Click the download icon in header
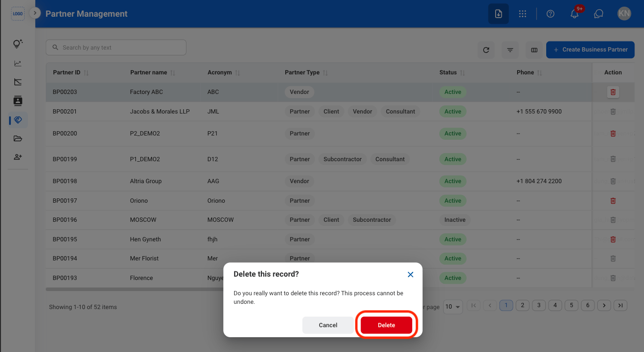The width and height of the screenshot is (644, 352). click(x=498, y=14)
